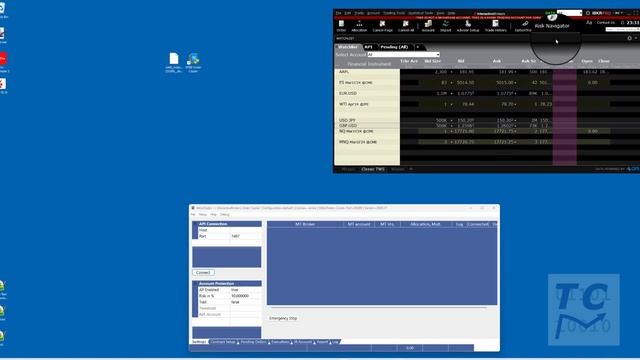
Task: Select the AAPL row in the watchlist
Action: tap(367, 72)
